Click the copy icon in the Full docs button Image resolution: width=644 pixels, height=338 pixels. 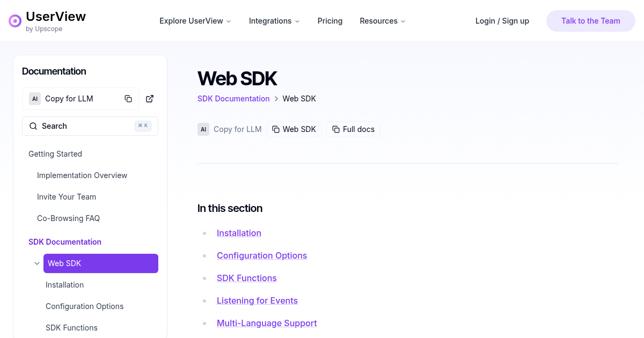tap(336, 129)
